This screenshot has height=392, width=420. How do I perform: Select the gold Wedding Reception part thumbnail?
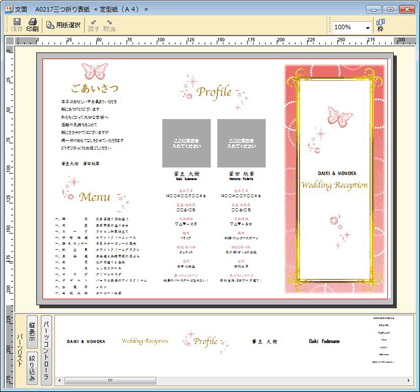coord(145,341)
